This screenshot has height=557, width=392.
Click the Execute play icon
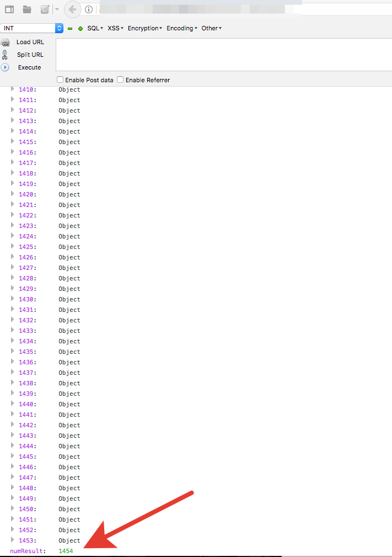coord(5,67)
